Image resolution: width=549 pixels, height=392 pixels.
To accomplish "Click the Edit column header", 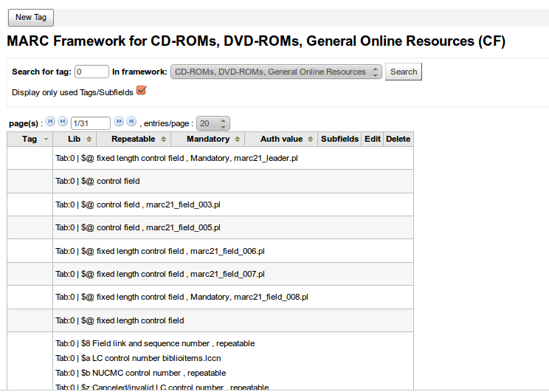I will pos(373,139).
